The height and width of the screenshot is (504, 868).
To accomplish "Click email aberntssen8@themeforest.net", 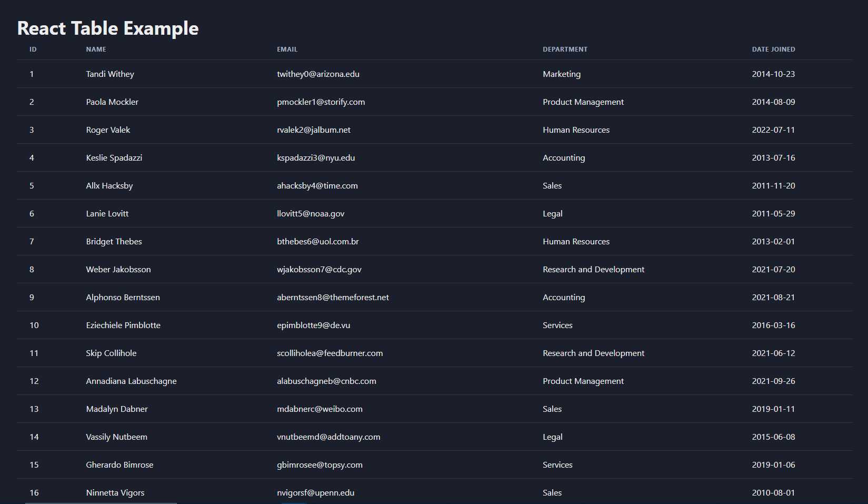I will [x=333, y=298].
